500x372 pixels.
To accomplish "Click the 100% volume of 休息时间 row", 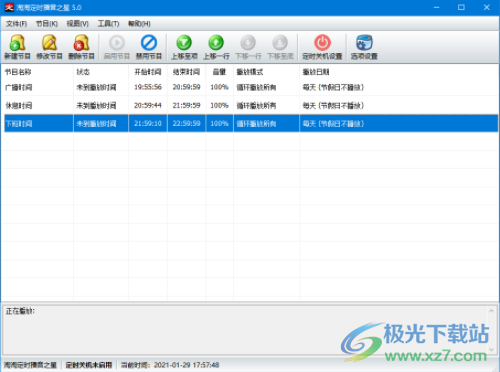I will [x=219, y=105].
